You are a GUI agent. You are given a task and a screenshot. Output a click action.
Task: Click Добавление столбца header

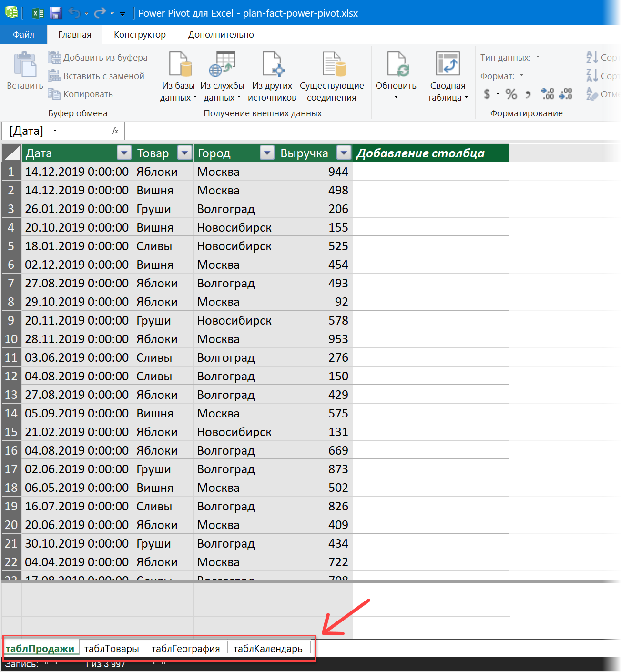[x=431, y=153]
